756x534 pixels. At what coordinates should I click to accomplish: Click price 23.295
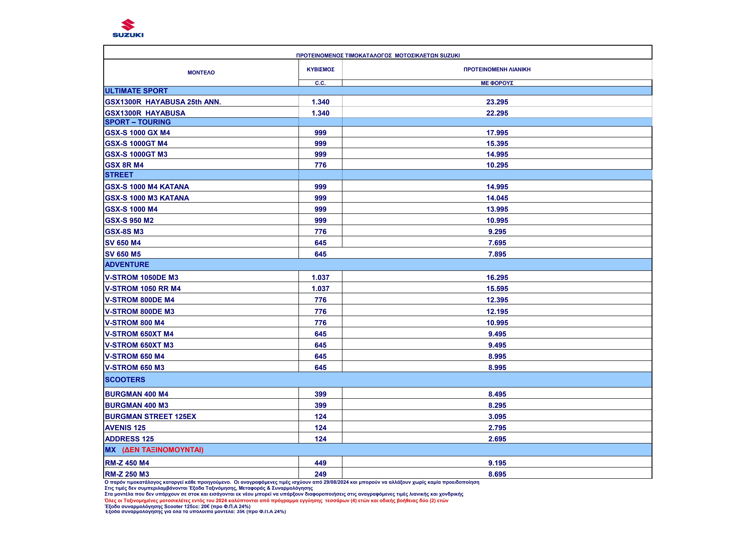point(497,102)
